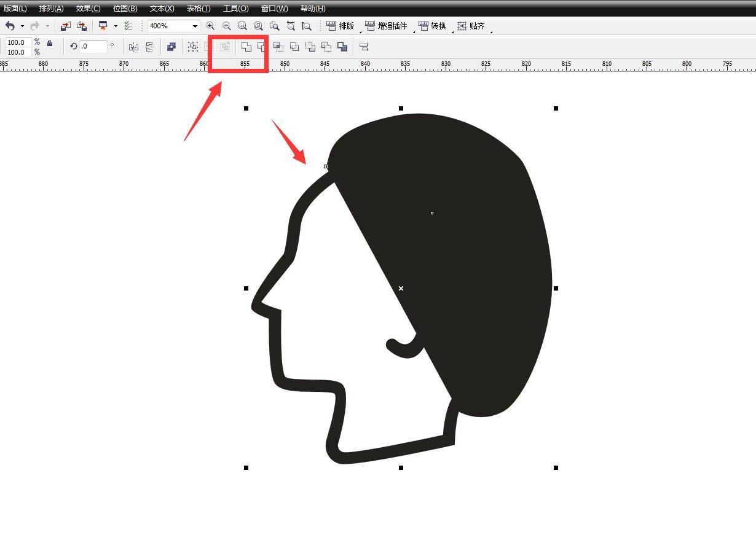Click the Trim shapes icon
The width and height of the screenshot is (756, 535).
tap(262, 47)
